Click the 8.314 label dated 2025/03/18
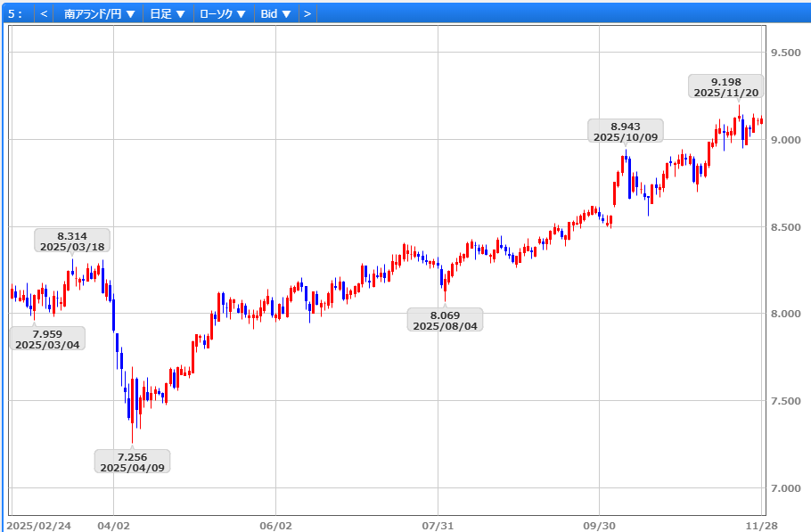Image resolution: width=811 pixels, height=532 pixels. pos(72,241)
